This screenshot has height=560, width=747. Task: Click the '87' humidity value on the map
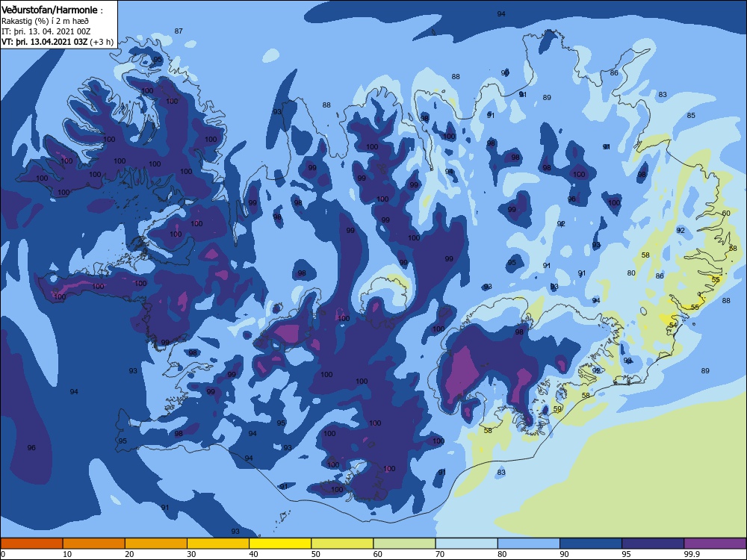pos(179,31)
